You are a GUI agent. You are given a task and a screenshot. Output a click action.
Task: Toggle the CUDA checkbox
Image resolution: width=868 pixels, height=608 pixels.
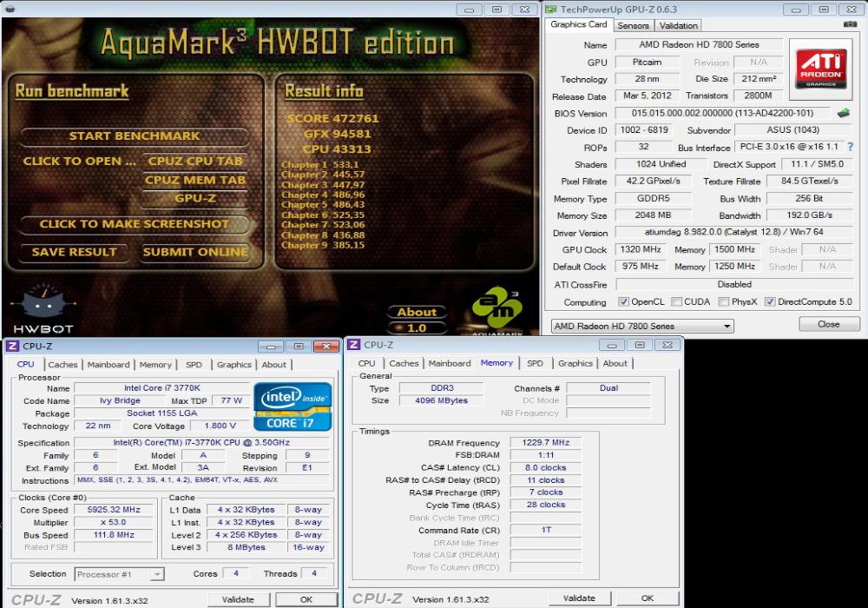click(x=676, y=301)
